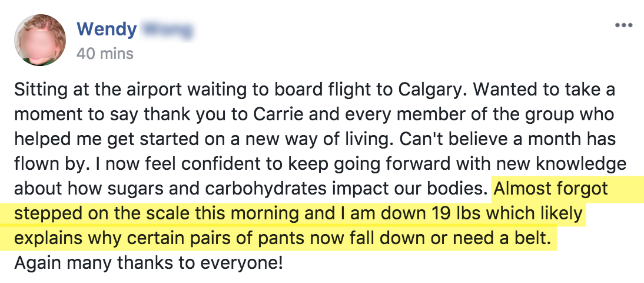Click highlighted line starting "explains why certain pairs"
This screenshot has height=283, width=644.
tap(283, 238)
